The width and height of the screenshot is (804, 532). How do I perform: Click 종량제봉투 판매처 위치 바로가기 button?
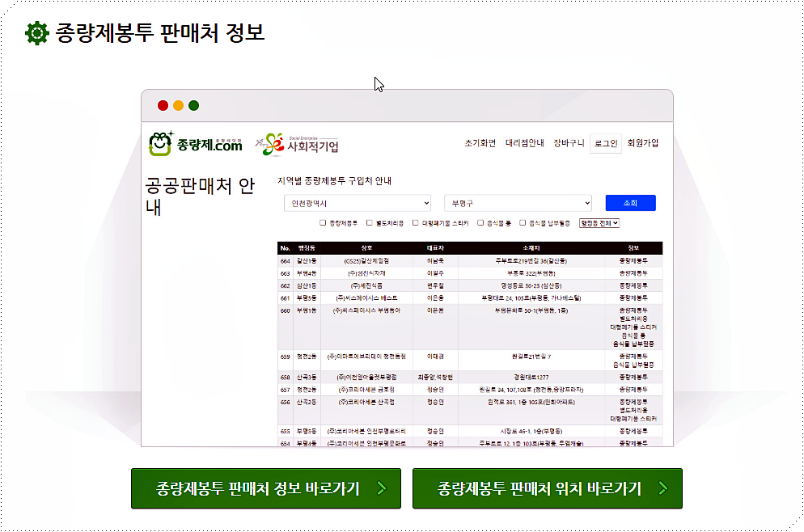(x=547, y=488)
